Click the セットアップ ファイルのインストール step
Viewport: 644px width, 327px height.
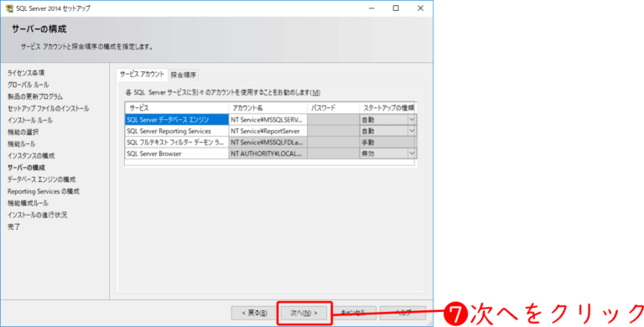pos(49,108)
